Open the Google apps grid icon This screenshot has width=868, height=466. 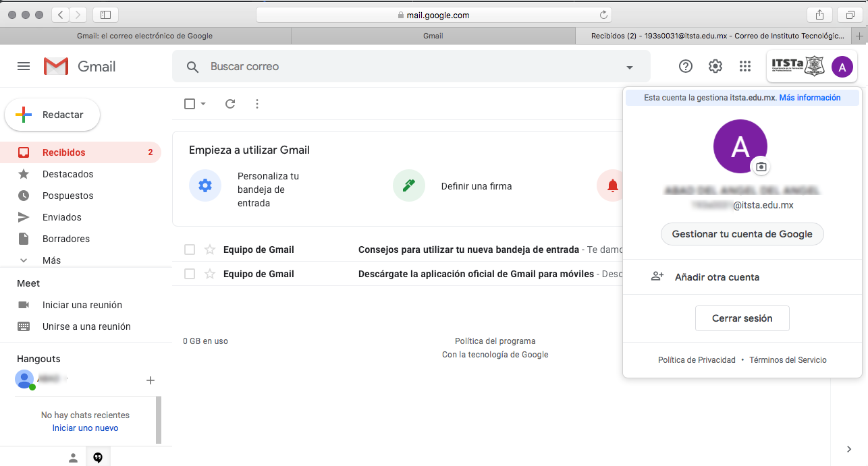[745, 66]
